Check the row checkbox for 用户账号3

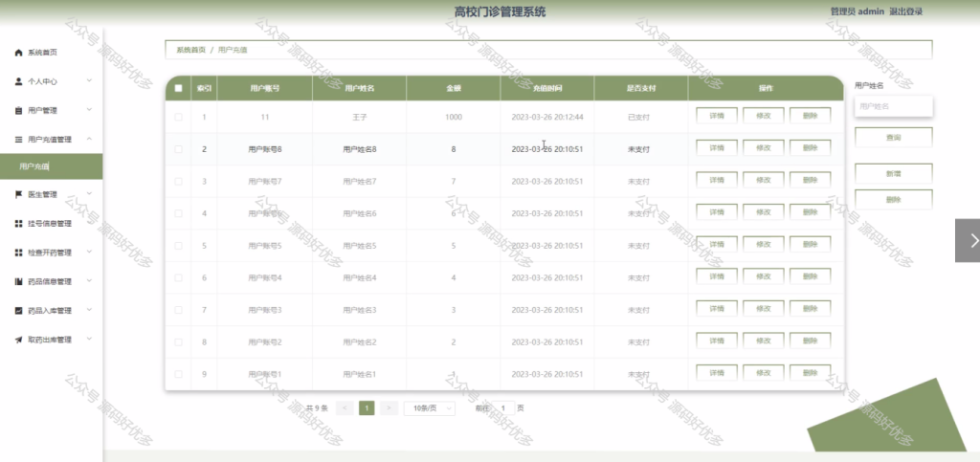pyautogui.click(x=178, y=310)
